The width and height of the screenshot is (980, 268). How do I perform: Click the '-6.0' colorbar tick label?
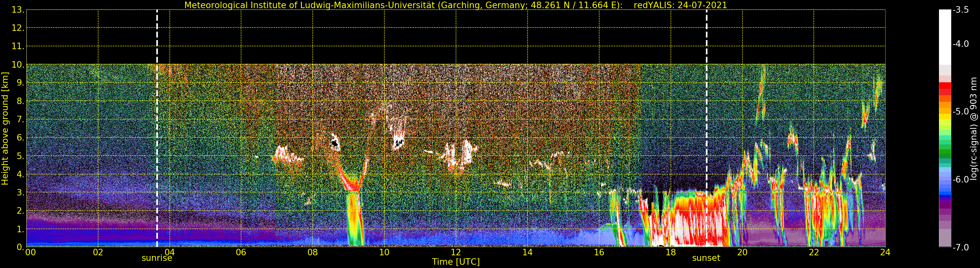[x=960, y=180]
